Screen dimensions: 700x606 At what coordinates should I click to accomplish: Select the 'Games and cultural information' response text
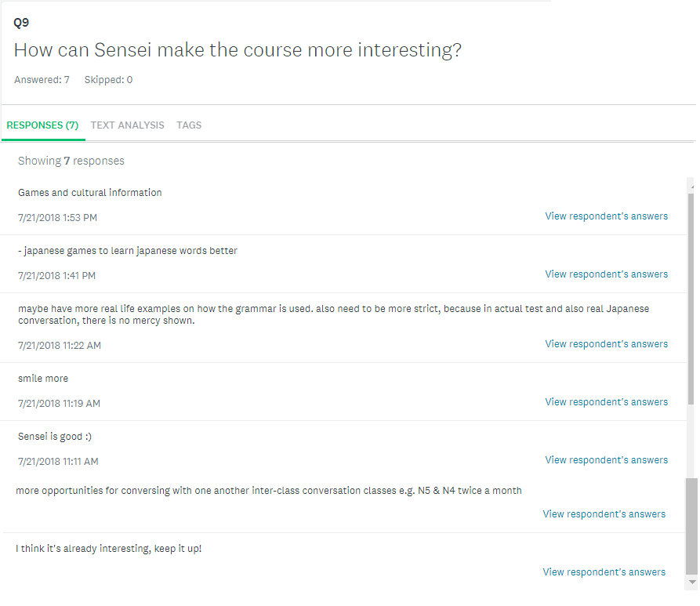pos(90,193)
